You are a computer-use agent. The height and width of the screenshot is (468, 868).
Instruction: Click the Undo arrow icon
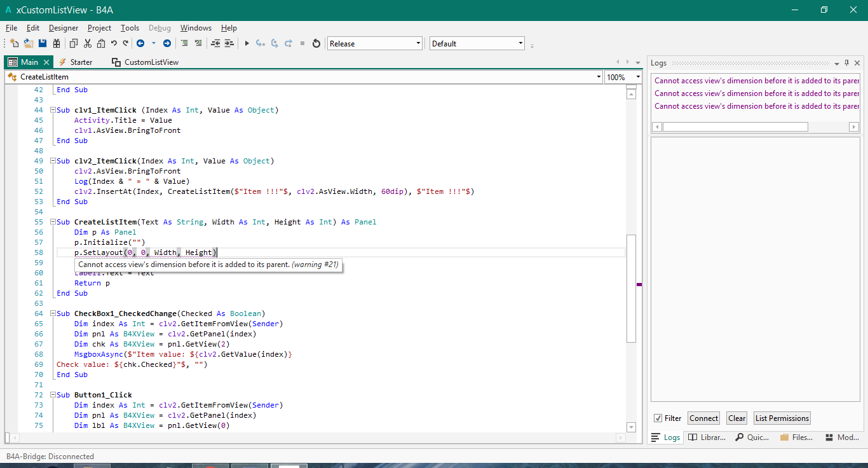[x=114, y=43]
